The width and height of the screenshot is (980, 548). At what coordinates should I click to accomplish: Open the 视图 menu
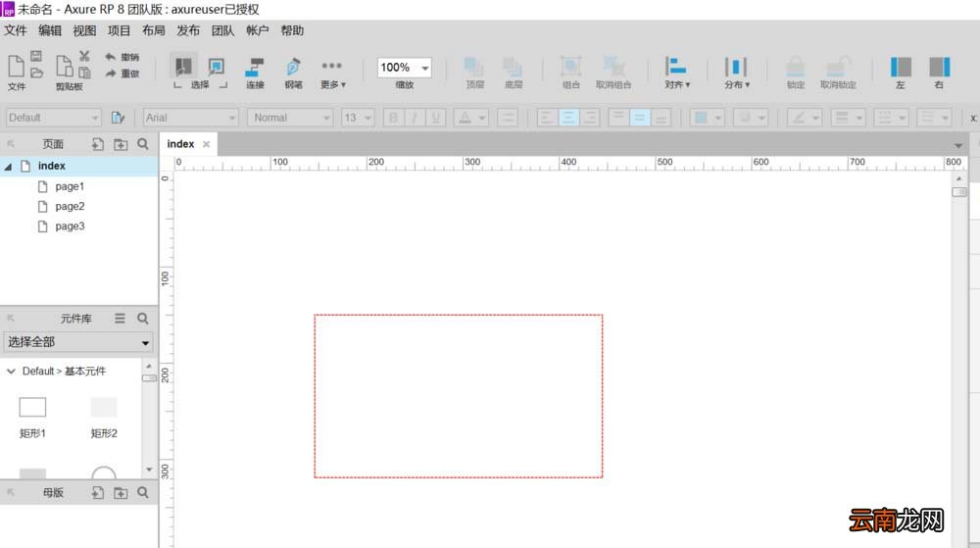click(x=84, y=30)
